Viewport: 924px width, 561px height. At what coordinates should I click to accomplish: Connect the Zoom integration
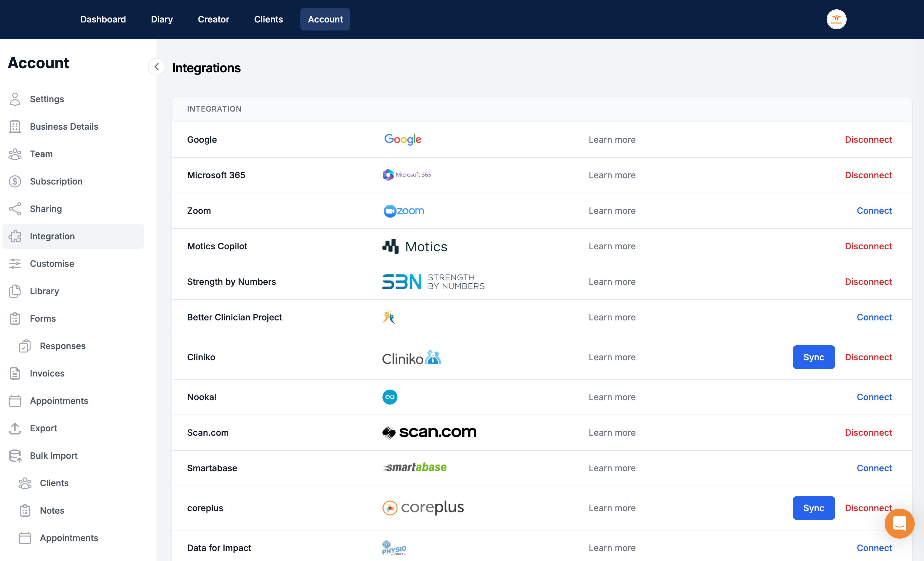(874, 211)
